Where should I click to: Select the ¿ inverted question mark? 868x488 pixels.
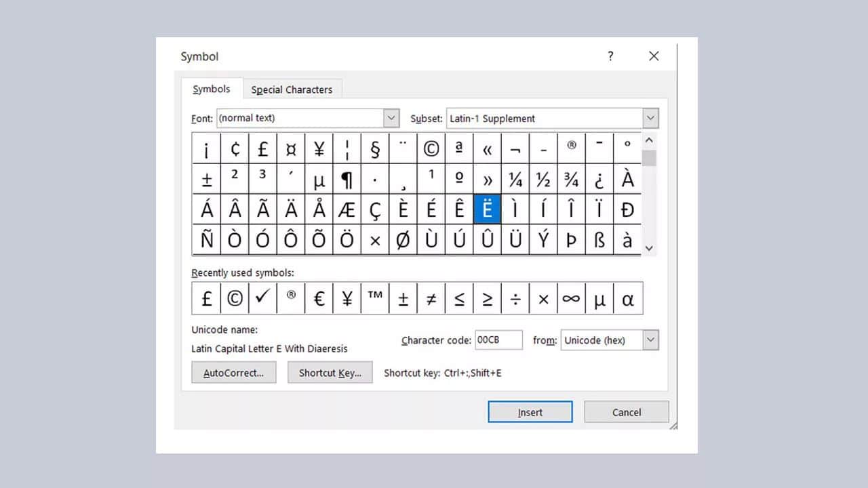click(x=599, y=179)
